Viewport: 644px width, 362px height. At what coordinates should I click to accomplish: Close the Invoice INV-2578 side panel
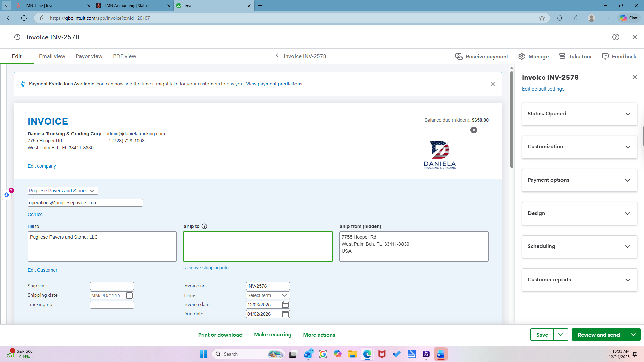click(634, 77)
